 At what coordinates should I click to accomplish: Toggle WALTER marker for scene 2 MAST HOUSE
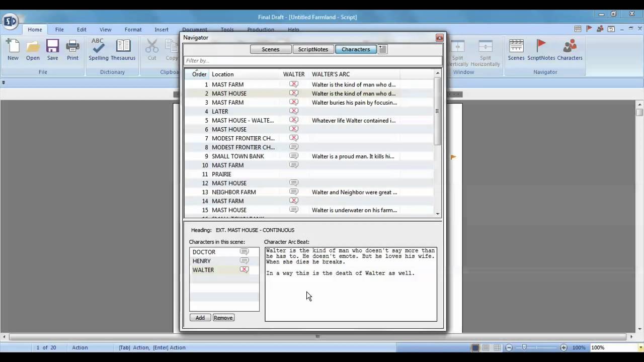pos(294,94)
